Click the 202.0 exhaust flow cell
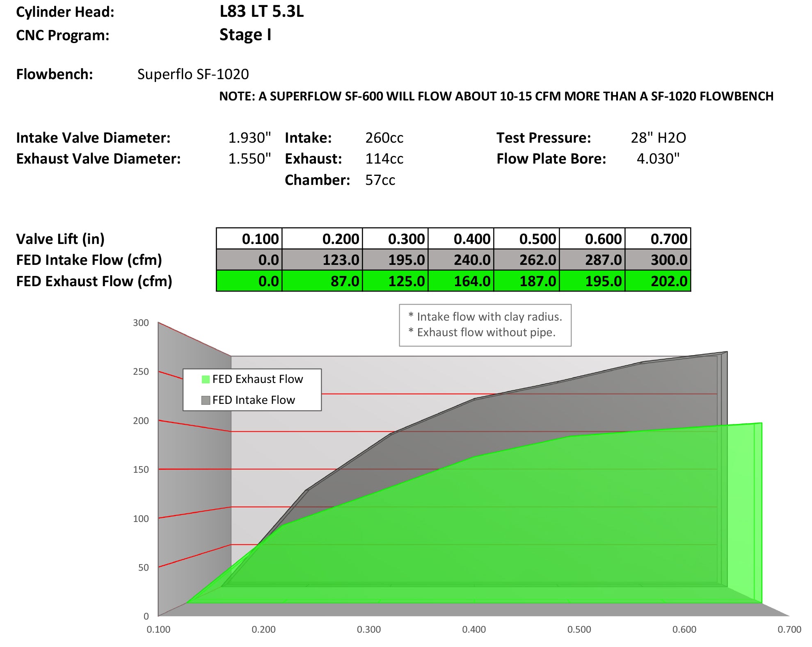812x647 pixels. (x=658, y=281)
